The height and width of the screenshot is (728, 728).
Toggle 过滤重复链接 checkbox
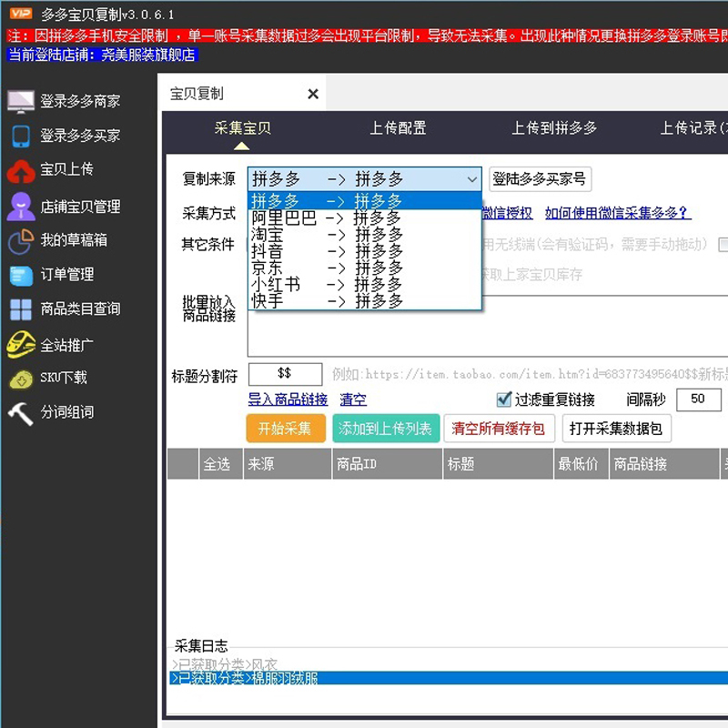tap(504, 399)
